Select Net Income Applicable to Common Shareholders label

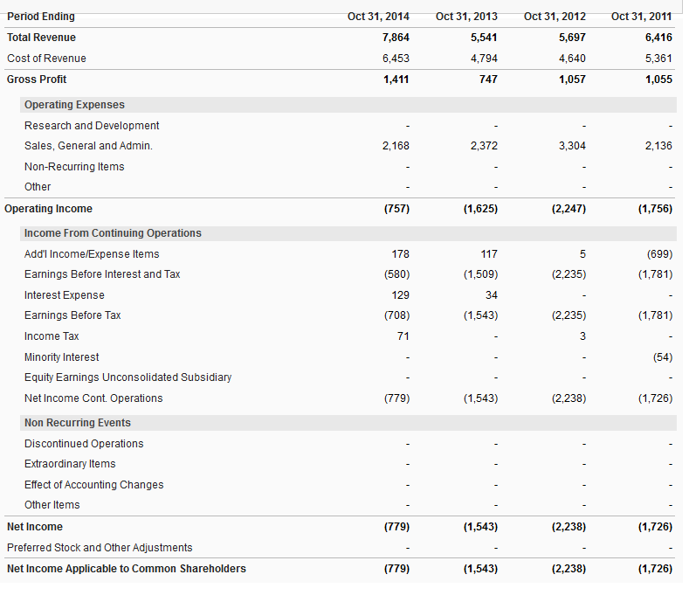click(x=127, y=569)
